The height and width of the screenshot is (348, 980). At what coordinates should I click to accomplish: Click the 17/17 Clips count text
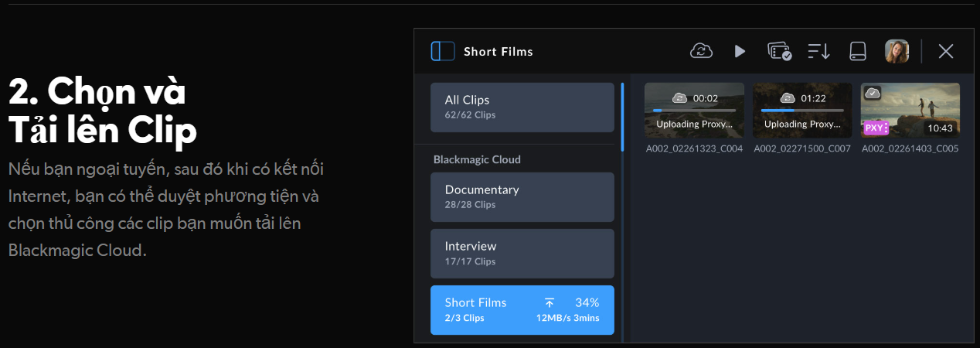[470, 261]
